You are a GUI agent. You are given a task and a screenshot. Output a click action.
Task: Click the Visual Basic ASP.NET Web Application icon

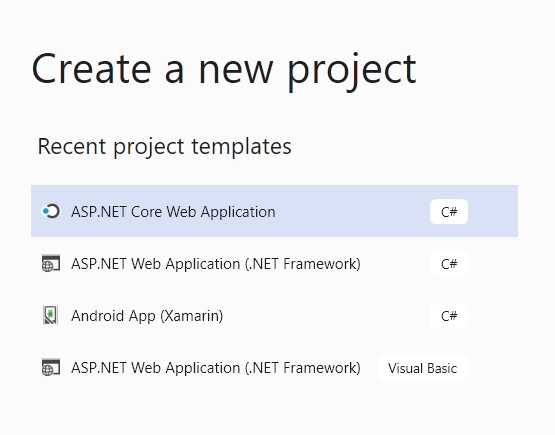click(x=51, y=367)
